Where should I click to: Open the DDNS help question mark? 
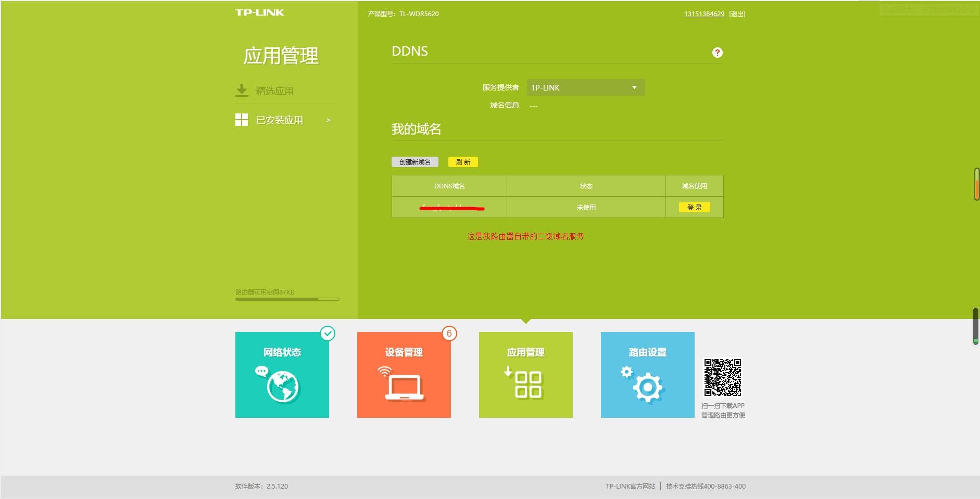tap(717, 53)
